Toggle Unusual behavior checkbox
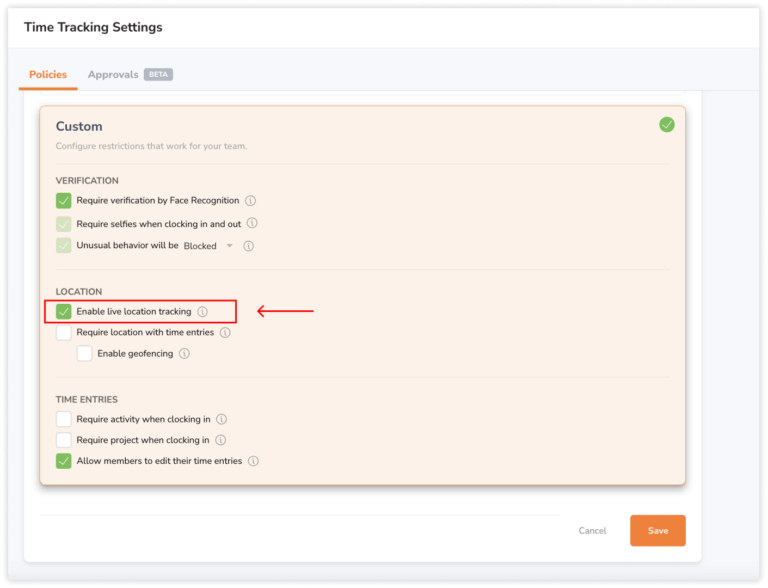 (64, 245)
